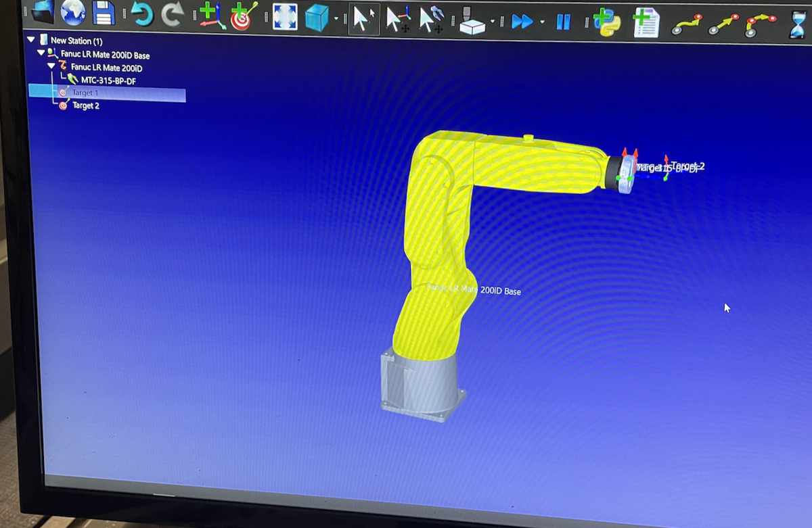Click the yellow robot arm in the 3D view
Viewport: 812px width, 528px height.
click(x=440, y=223)
